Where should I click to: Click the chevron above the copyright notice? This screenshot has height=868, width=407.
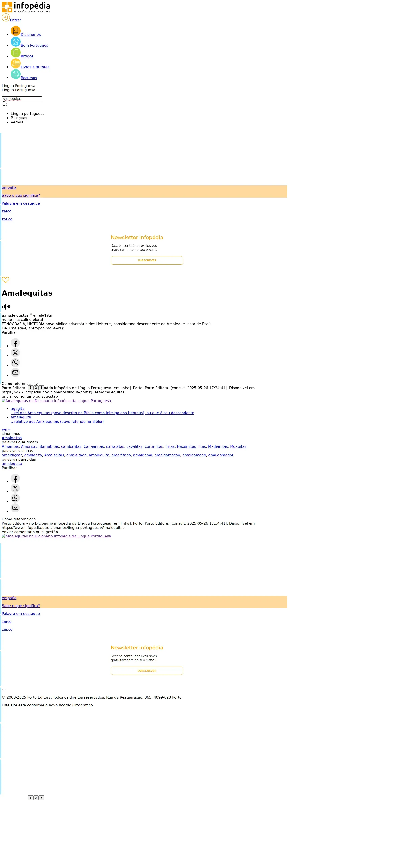[4, 689]
